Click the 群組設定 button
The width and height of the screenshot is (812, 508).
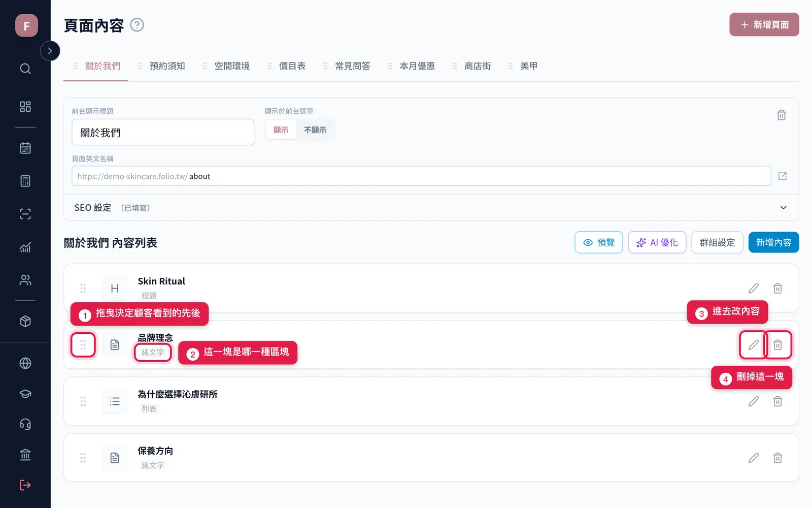tap(717, 242)
